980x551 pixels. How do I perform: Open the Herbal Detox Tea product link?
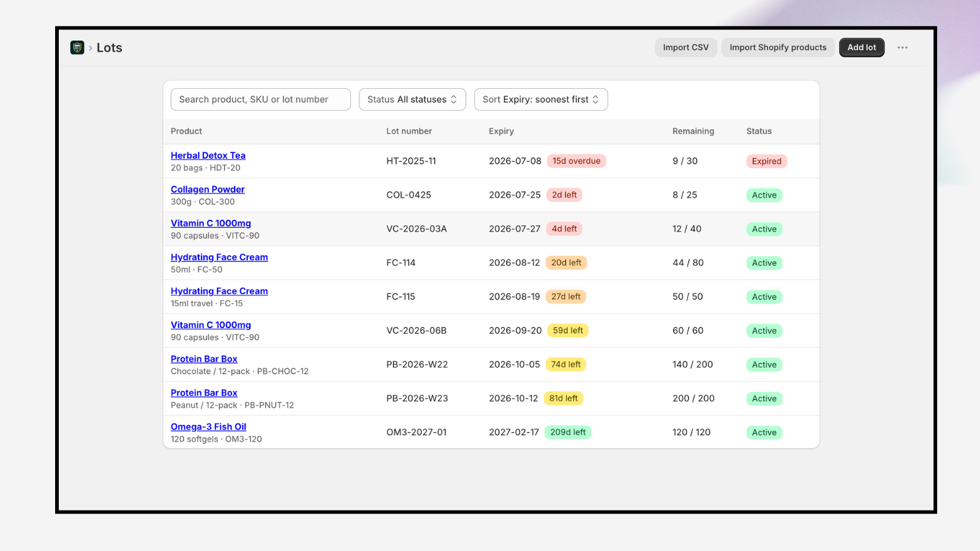(x=208, y=156)
